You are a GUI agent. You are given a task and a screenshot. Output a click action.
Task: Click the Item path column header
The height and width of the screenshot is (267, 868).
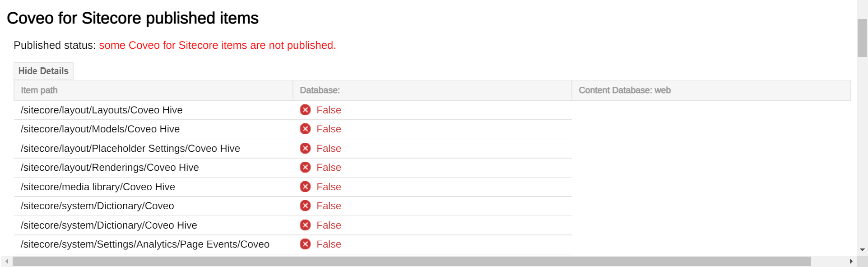[39, 90]
